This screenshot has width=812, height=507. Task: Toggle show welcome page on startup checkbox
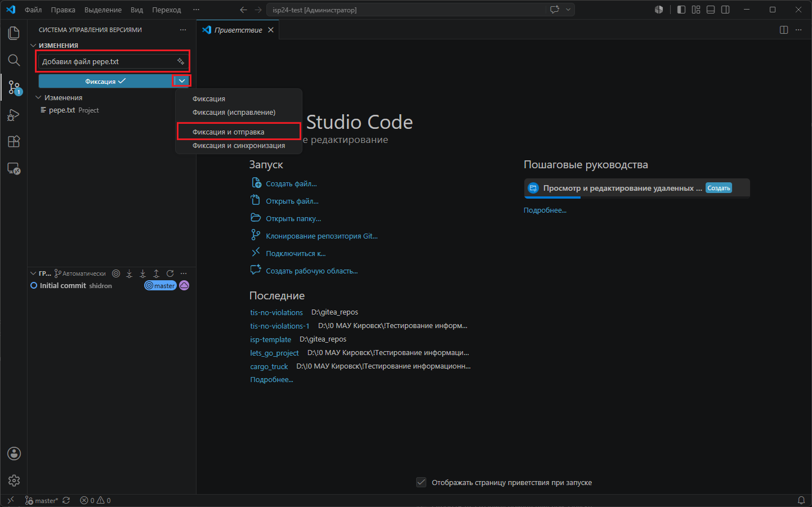click(x=421, y=482)
